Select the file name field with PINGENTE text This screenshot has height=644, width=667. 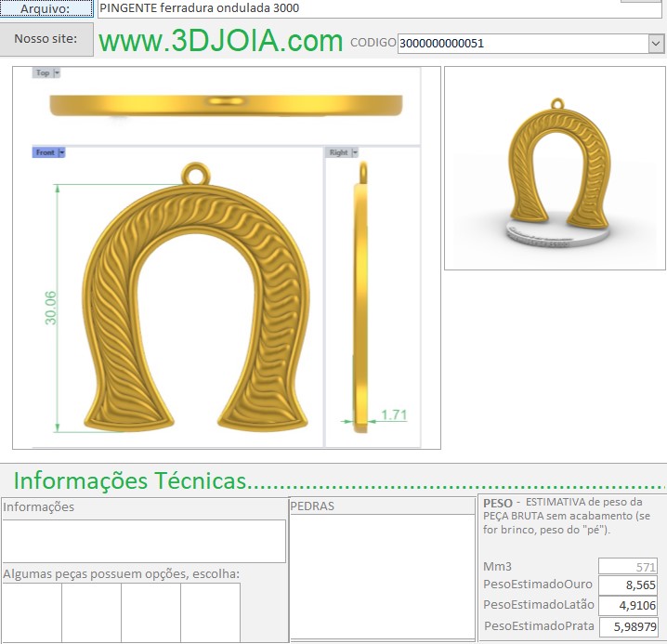coord(353,8)
